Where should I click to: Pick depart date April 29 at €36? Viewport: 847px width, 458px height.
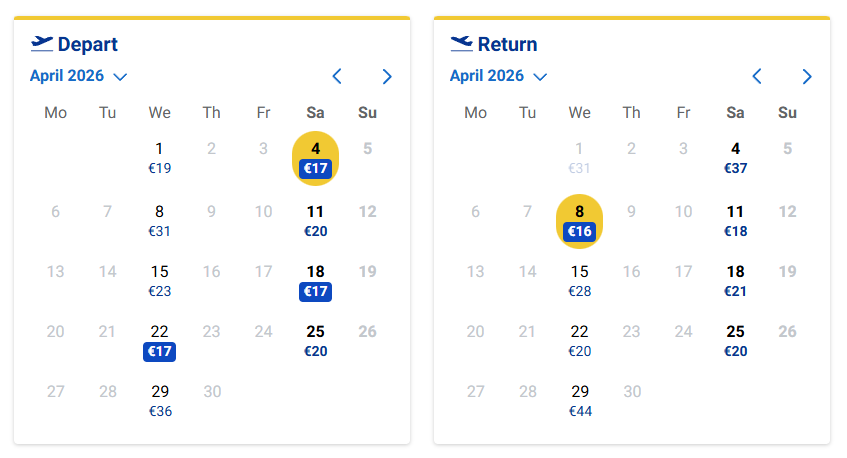click(160, 400)
